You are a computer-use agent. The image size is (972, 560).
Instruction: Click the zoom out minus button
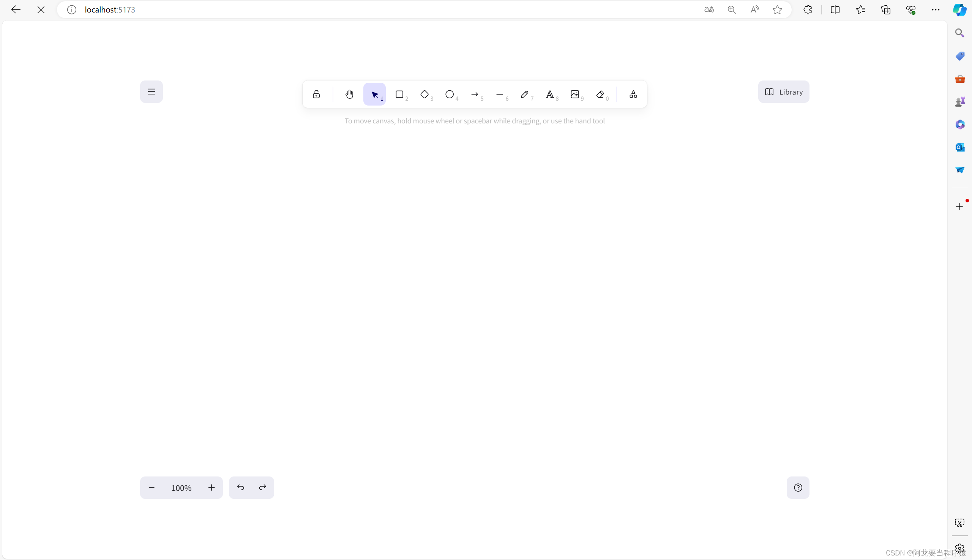pos(151,488)
